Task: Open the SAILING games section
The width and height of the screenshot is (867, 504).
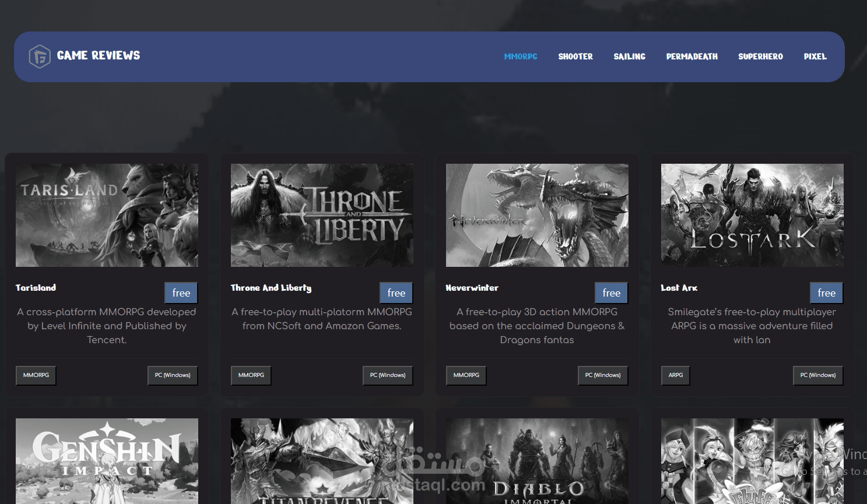Action: click(629, 57)
